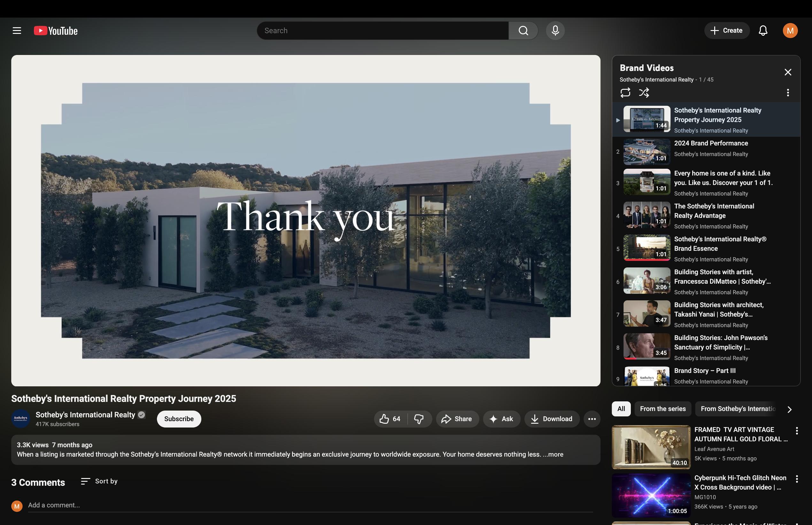The width and height of the screenshot is (812, 525).
Task: Toggle shuffle playlist
Action: coord(644,93)
